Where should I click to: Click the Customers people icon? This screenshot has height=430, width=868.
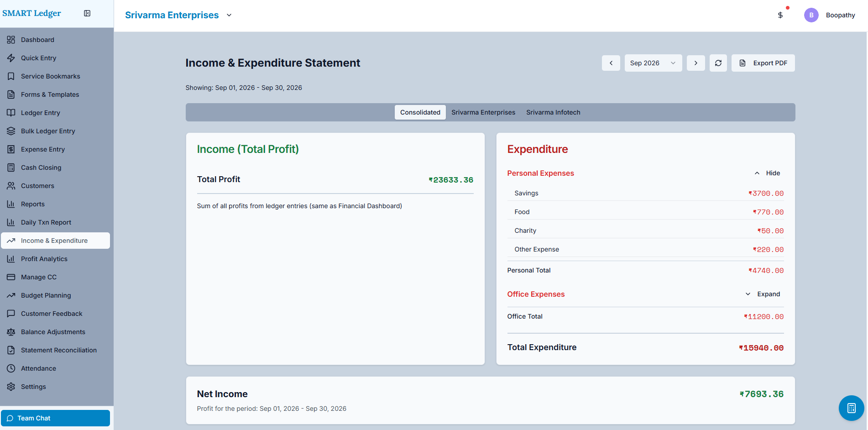[11, 186]
